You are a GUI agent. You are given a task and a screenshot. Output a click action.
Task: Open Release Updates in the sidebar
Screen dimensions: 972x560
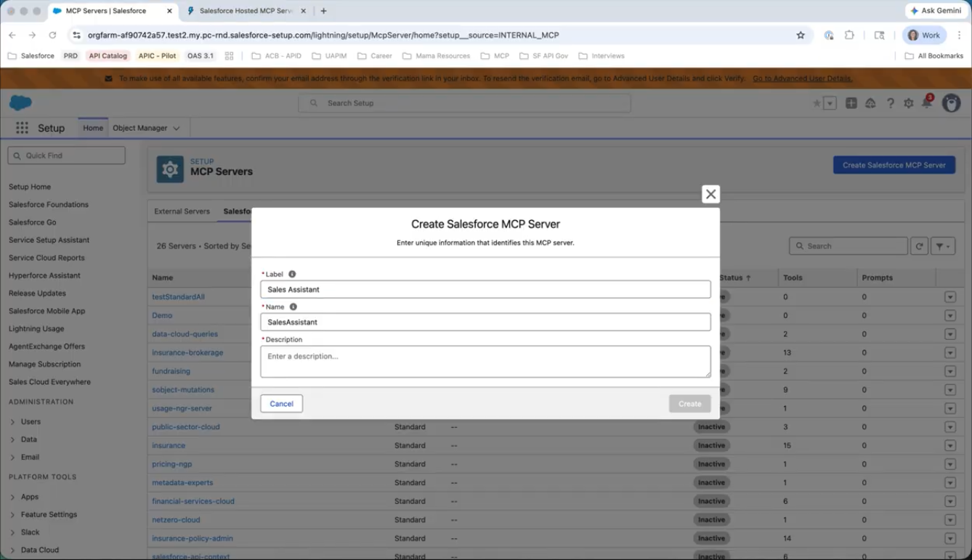point(37,293)
